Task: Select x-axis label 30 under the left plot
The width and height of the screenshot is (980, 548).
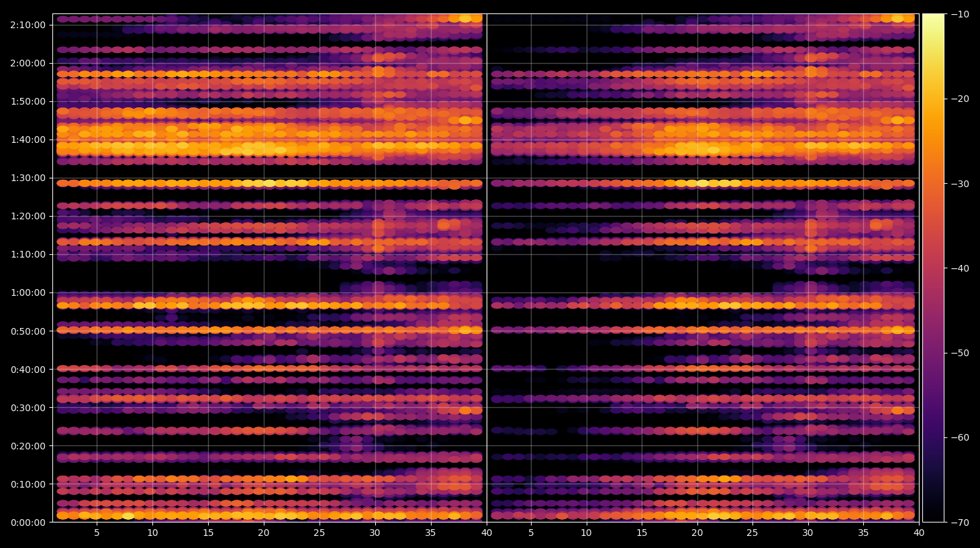Action: click(x=375, y=533)
